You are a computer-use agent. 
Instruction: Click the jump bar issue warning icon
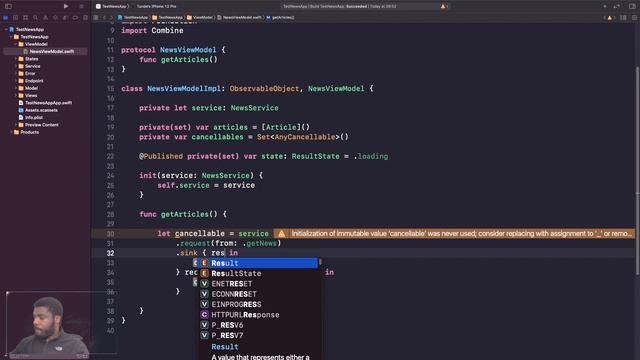click(610, 18)
